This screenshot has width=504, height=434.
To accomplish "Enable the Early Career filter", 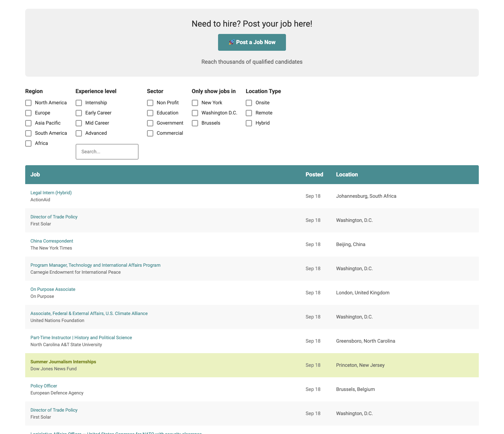I will click(79, 113).
